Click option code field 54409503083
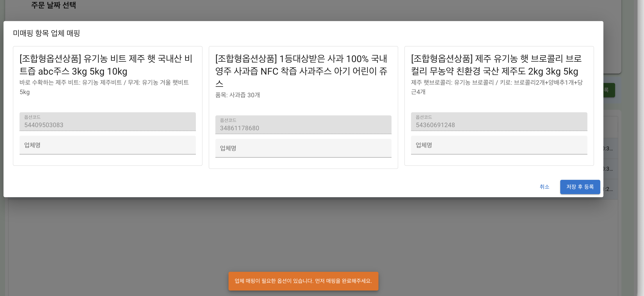The height and width of the screenshot is (296, 644). (108, 122)
